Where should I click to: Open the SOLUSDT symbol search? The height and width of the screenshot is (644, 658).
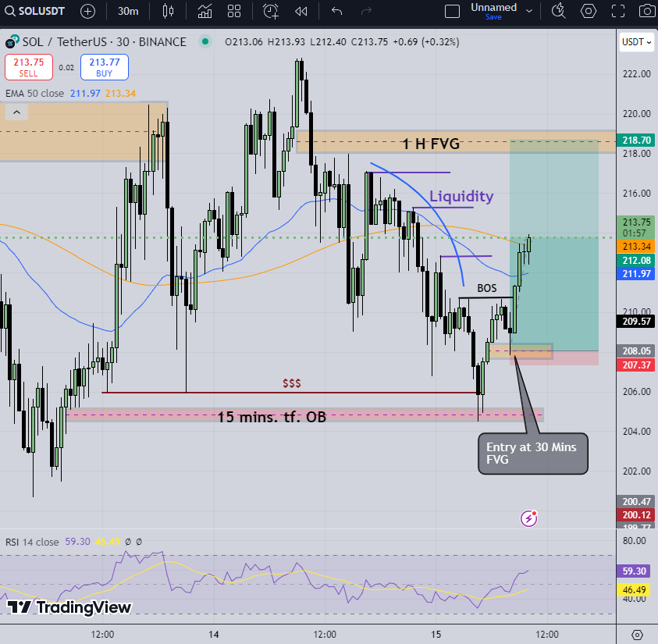pos(34,11)
